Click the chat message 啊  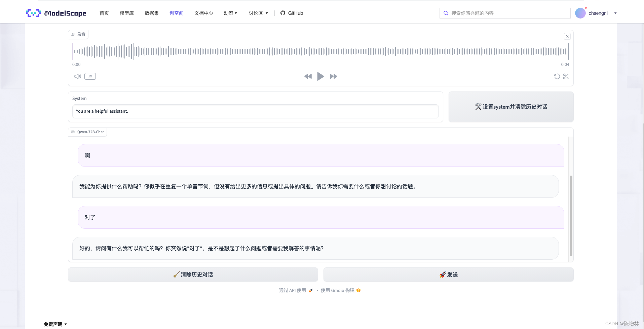point(321,155)
